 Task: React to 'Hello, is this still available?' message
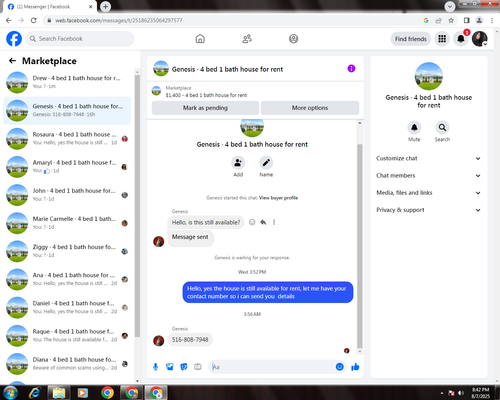click(x=252, y=222)
